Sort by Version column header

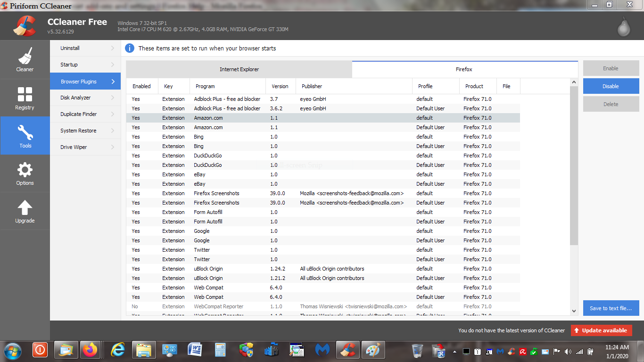(x=281, y=86)
